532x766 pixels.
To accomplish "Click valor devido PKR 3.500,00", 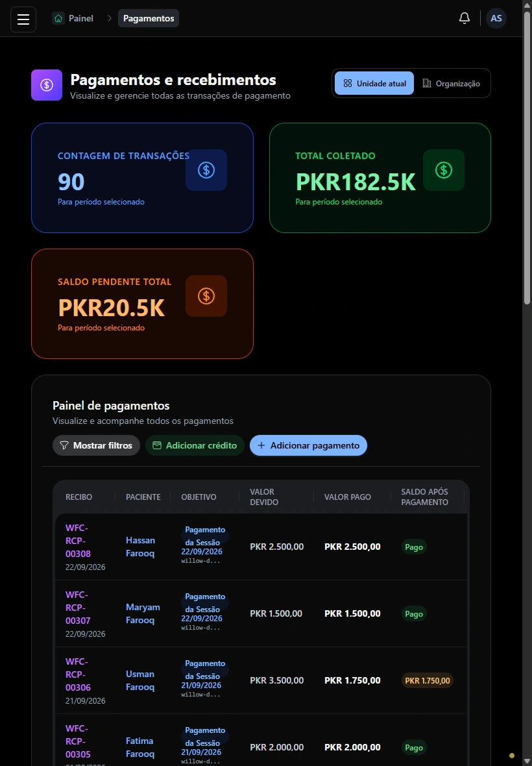I will tap(277, 680).
